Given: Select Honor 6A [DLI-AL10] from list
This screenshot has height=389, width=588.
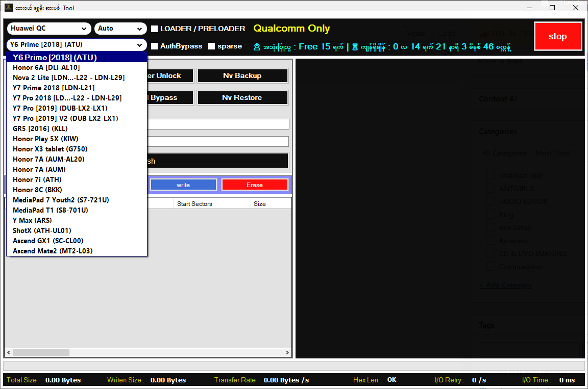Looking at the screenshot, I should tap(46, 67).
